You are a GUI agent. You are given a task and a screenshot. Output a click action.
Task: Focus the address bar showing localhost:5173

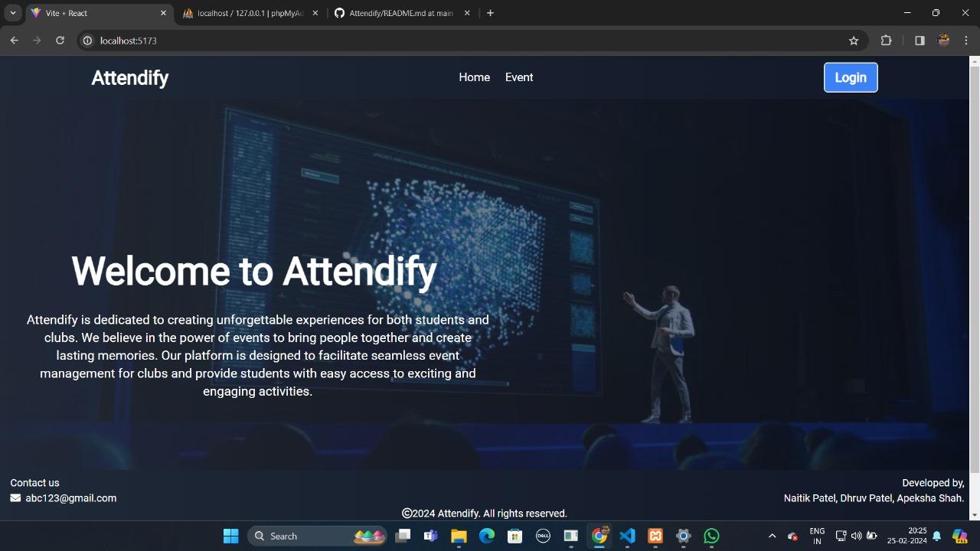click(x=471, y=41)
